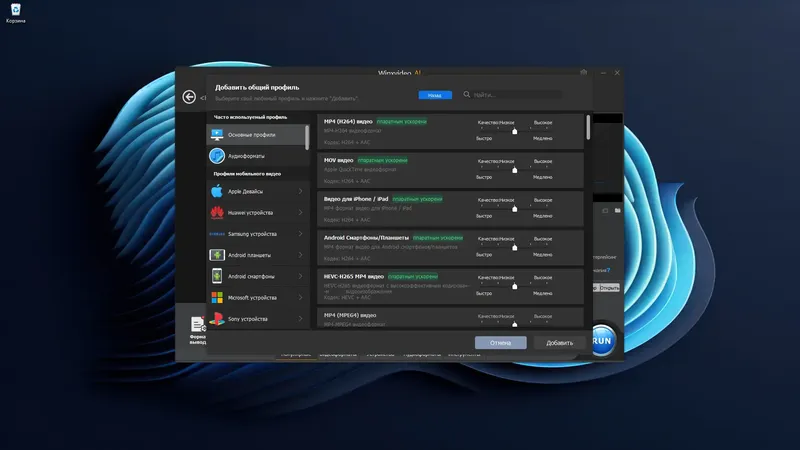Viewport: 800px width, 450px height.
Task: Expand the Samsung устройства chevron
Action: pyautogui.click(x=300, y=234)
